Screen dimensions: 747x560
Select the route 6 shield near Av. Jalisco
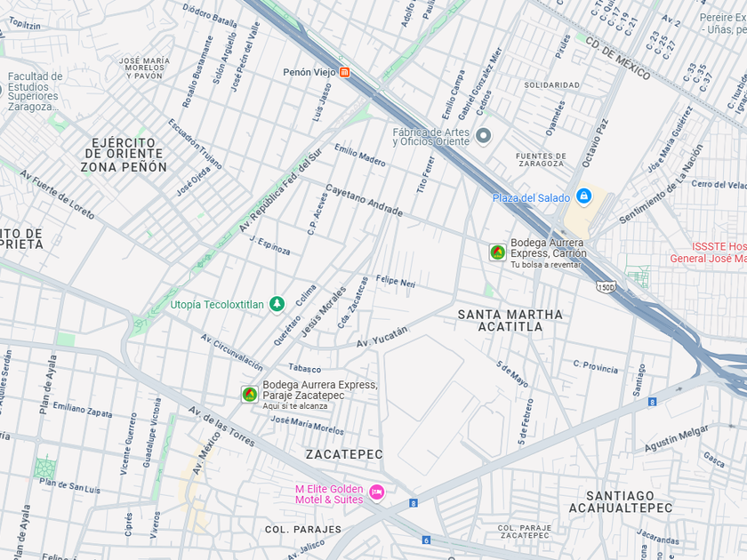[426, 540]
